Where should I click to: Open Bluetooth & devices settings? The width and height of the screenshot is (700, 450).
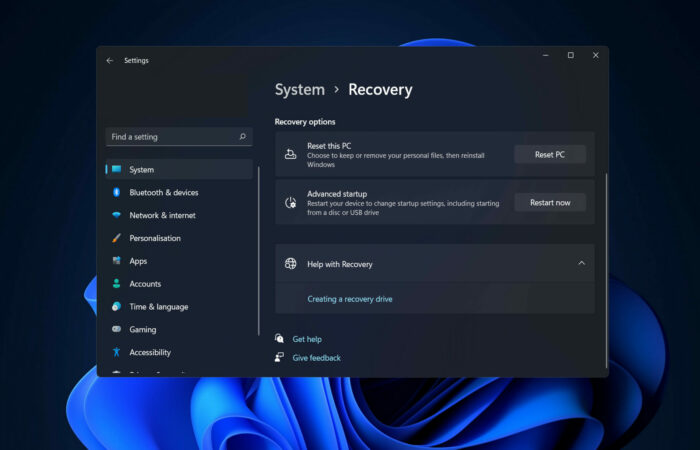pyautogui.click(x=179, y=192)
